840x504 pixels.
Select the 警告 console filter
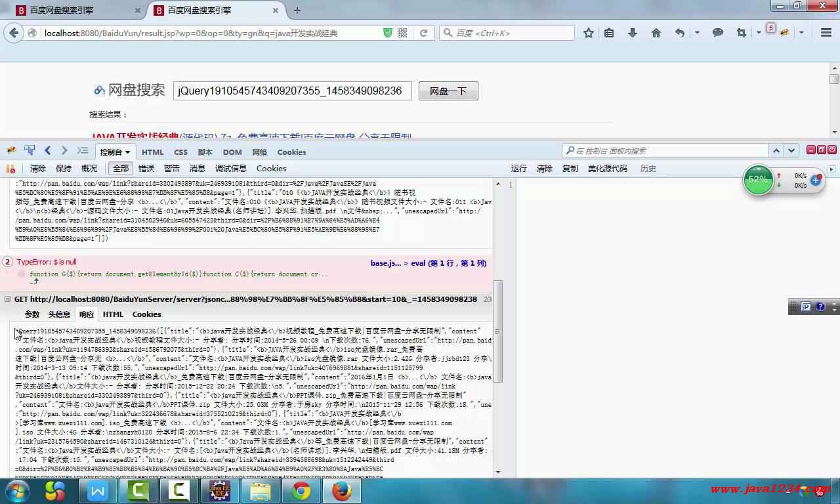(x=172, y=169)
